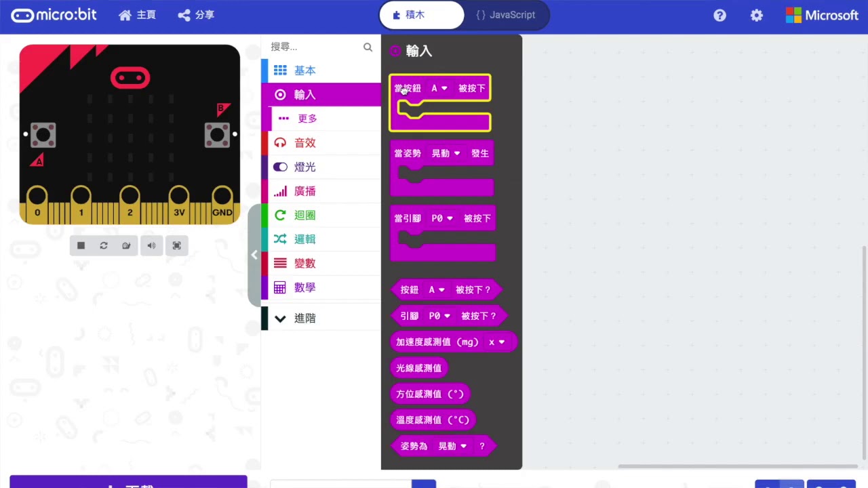This screenshot has height=488, width=868.
Task: Open x axis dropdown in 加速度感測值 block
Action: click(x=496, y=342)
